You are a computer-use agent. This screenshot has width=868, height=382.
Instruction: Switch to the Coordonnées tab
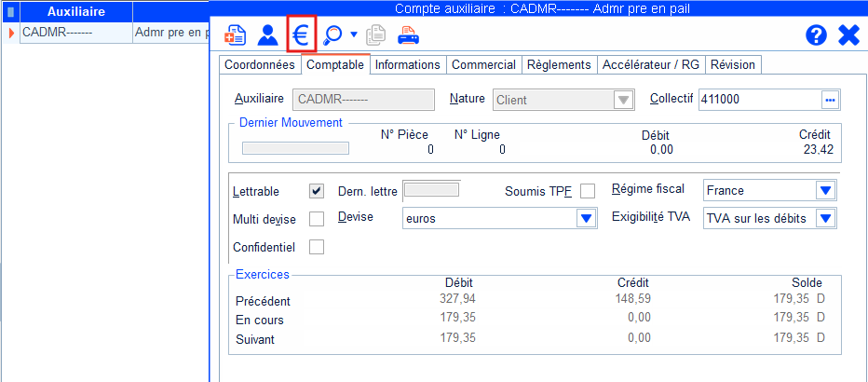coord(260,65)
